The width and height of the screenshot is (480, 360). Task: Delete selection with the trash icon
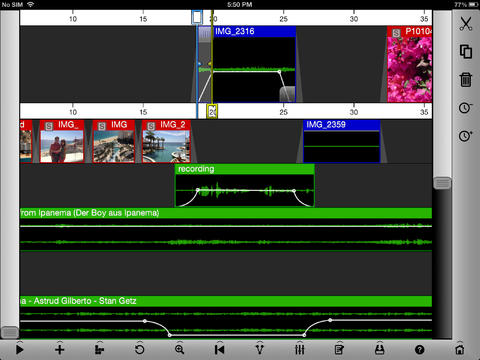tap(466, 80)
